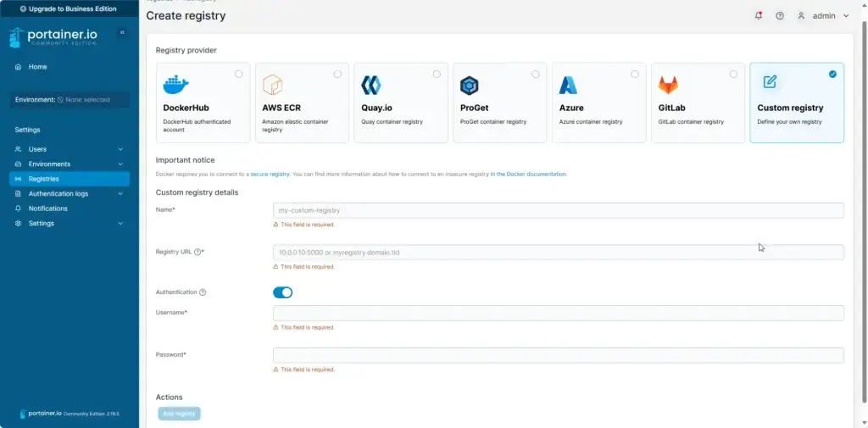Viewport: 868px width, 428px height.
Task: Select the Azure radio button
Action: 634,75
